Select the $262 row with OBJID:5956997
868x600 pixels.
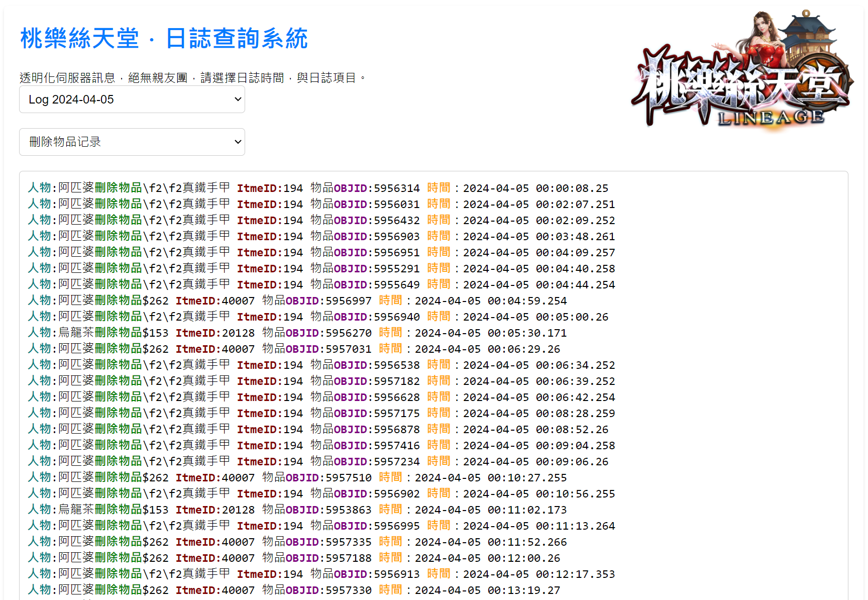click(297, 301)
